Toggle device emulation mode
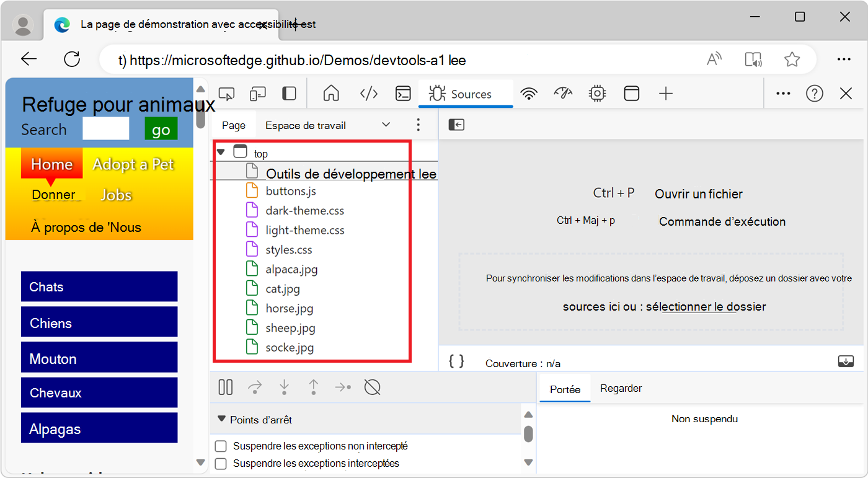The width and height of the screenshot is (868, 478). click(257, 94)
